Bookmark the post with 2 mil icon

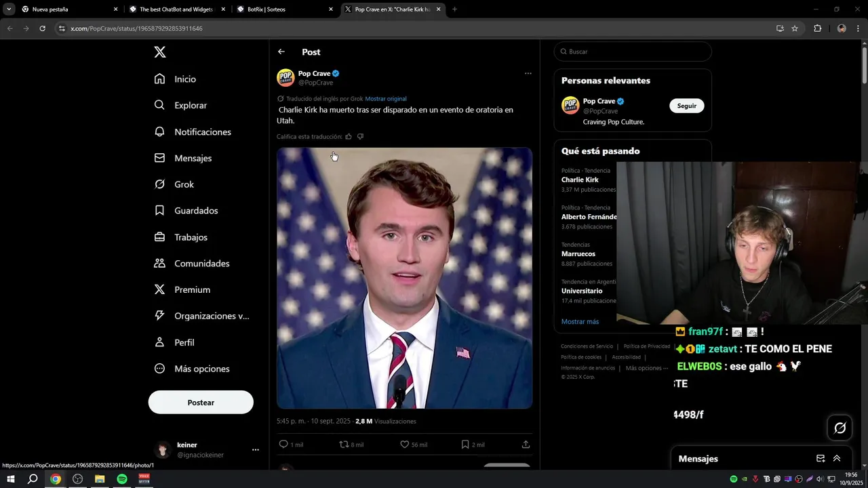(x=465, y=445)
